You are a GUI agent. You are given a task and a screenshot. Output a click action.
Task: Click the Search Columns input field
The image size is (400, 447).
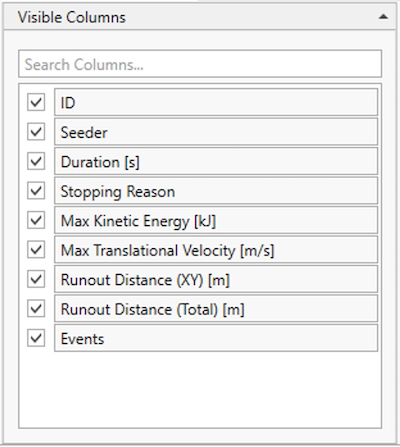[x=200, y=64]
